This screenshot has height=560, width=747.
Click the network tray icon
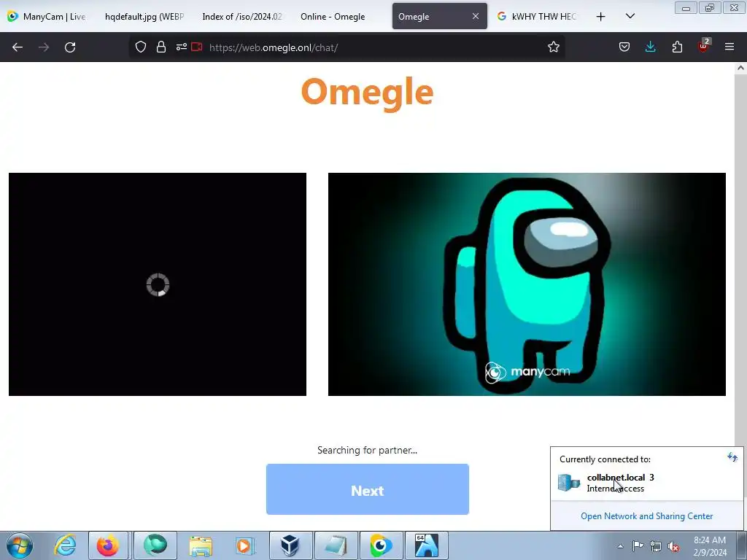point(656,546)
